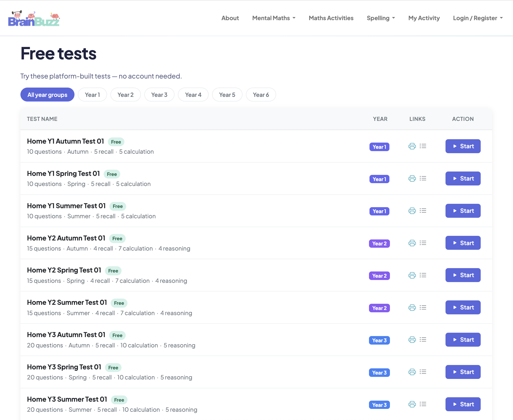Start Home Y2 Autumn Test 01
This screenshot has width=513, height=420.
(x=463, y=243)
